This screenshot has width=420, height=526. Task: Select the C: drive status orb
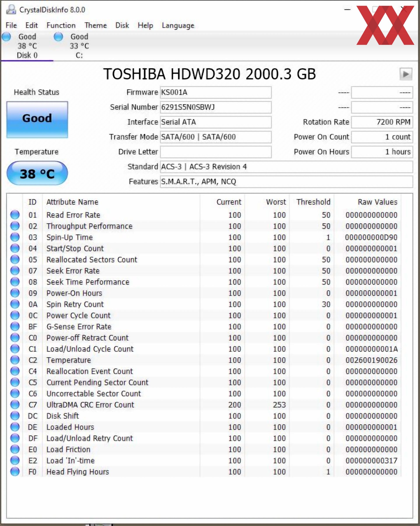point(58,37)
